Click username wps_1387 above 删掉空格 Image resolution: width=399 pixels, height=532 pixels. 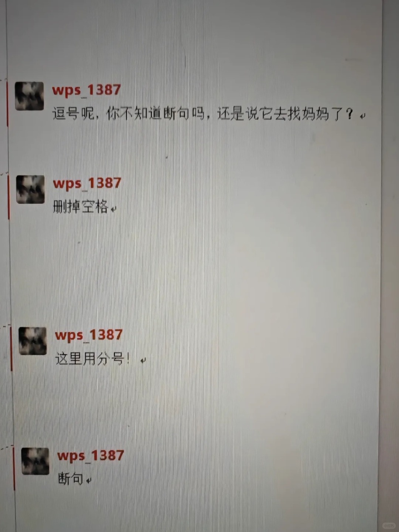pos(87,183)
